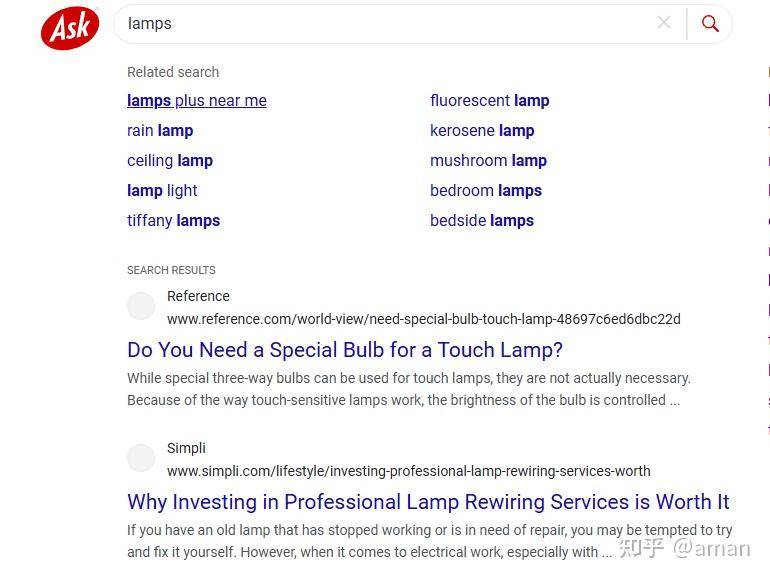Choose ceiling lamp related search

coord(170,161)
